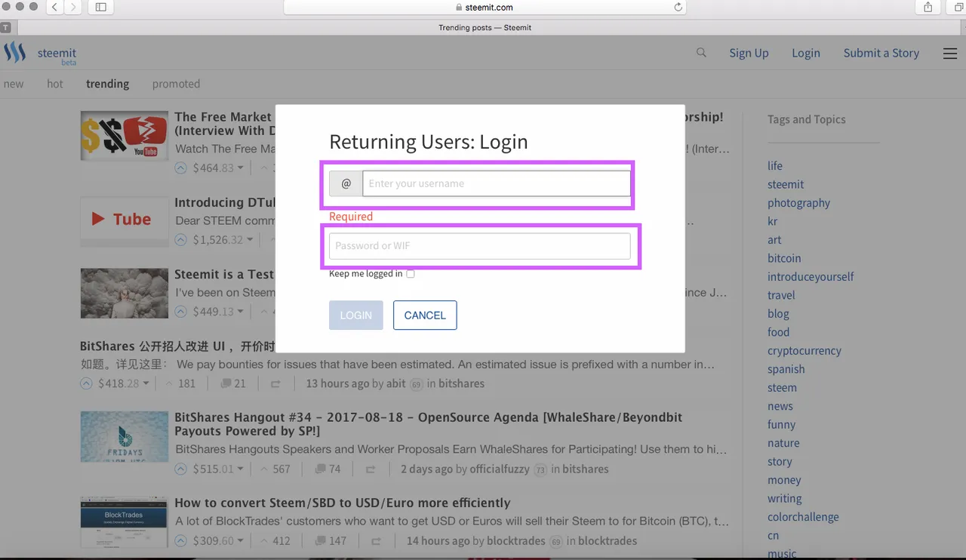Open the spanish tag
The width and height of the screenshot is (966, 560).
[x=786, y=369]
